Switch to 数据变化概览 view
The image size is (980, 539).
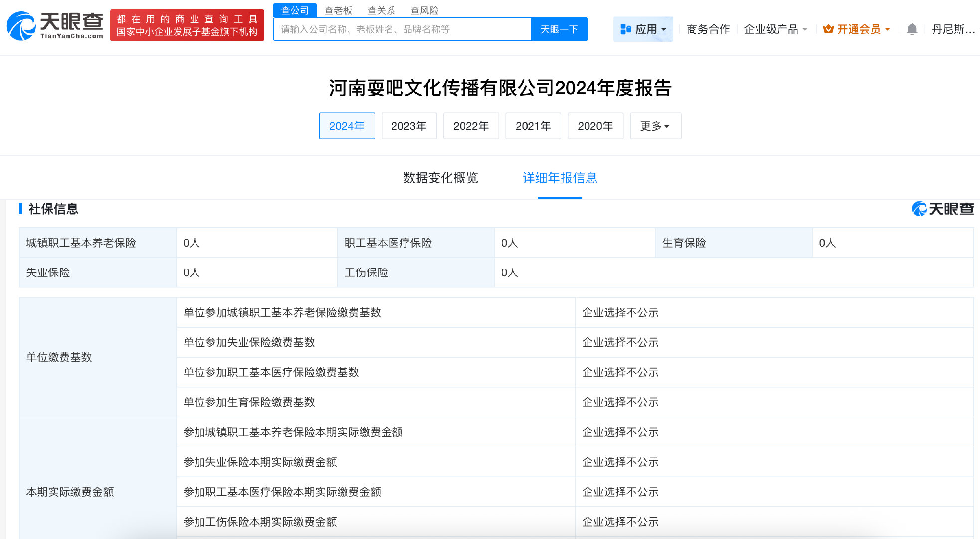[440, 178]
